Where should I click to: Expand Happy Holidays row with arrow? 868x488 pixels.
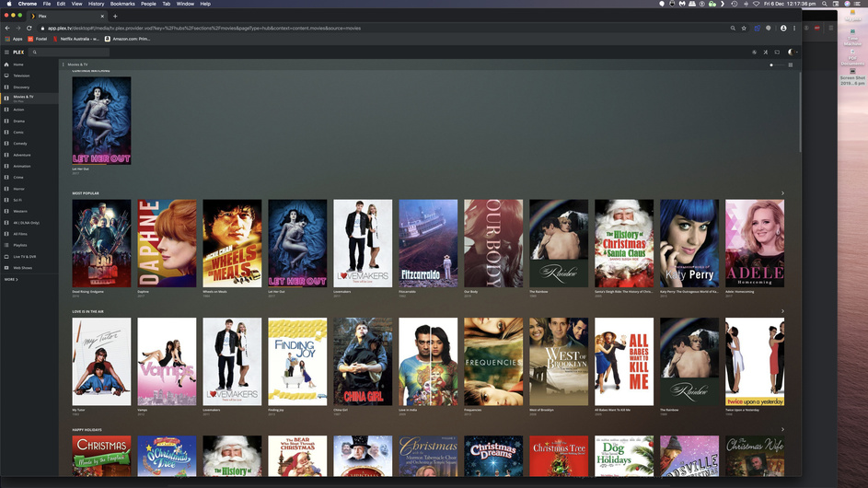point(782,429)
